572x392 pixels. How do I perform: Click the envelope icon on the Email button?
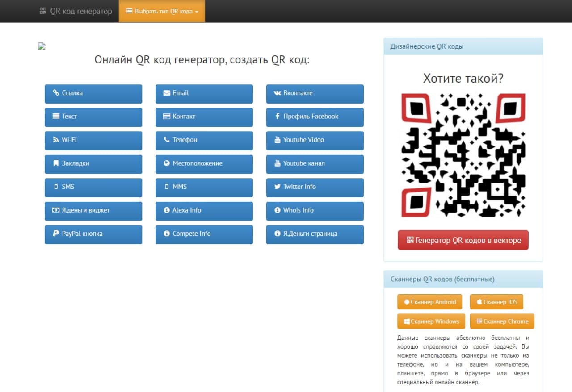(167, 93)
